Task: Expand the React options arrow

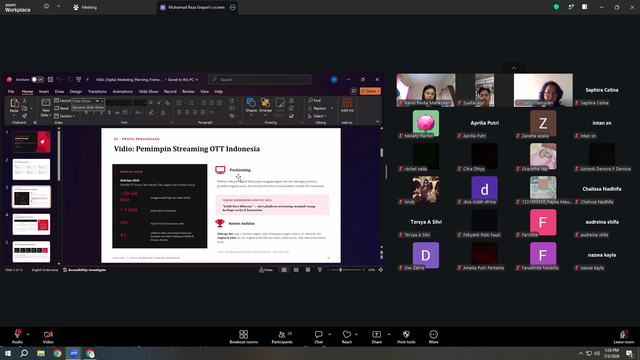Action: pos(356,334)
